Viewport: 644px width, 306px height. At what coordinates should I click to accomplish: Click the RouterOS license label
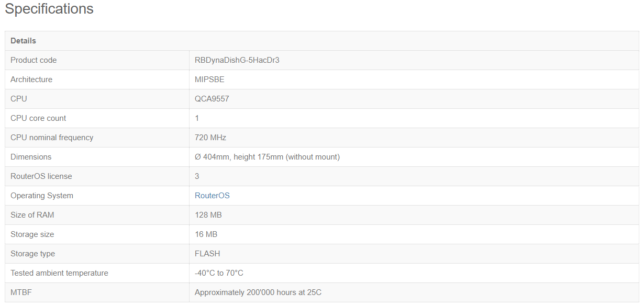click(41, 176)
